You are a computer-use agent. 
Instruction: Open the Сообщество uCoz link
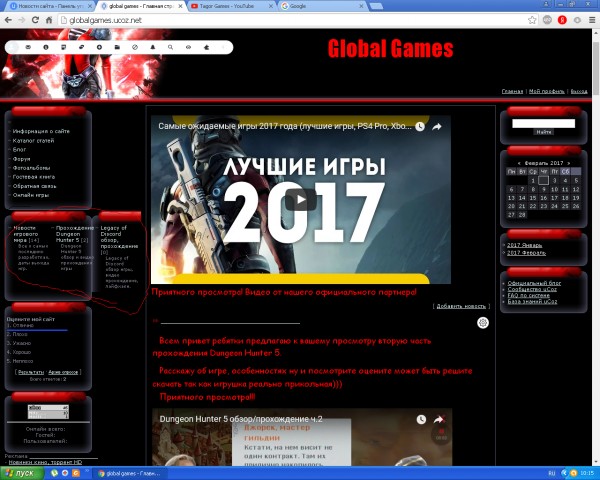coord(532,289)
